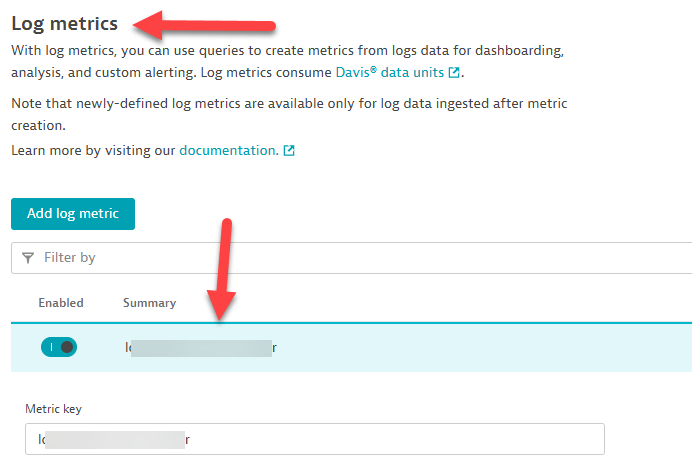Disable the enabled log metric toggle

point(58,347)
